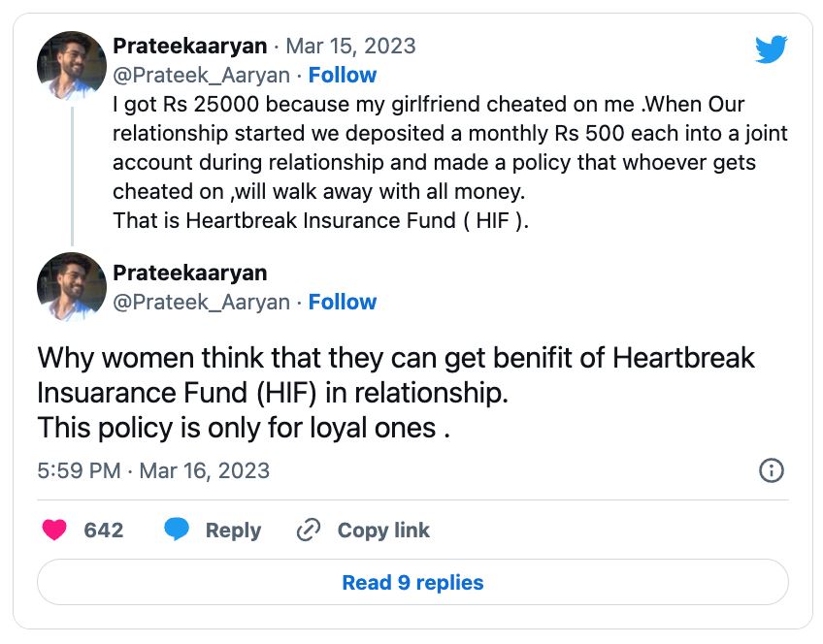Follow Prateek_Aaryan from the lower reply tweet
Image resolution: width=823 pixels, height=644 pixels.
(x=343, y=303)
